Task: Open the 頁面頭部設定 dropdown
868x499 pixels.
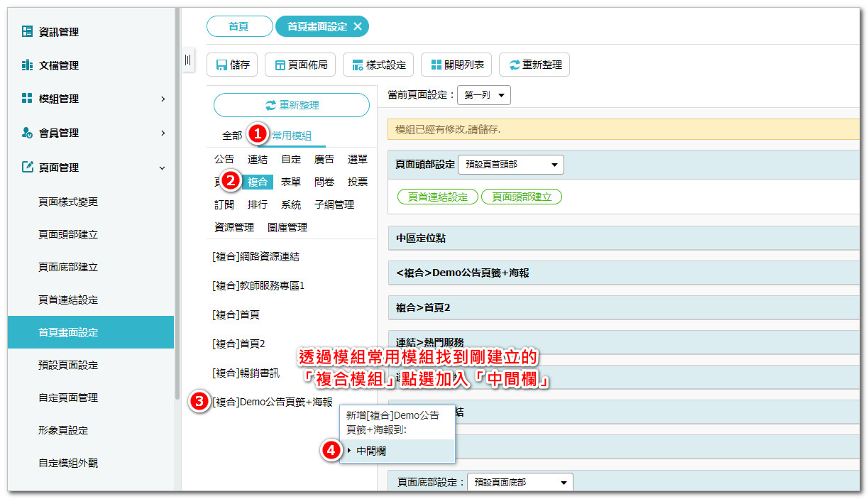Action: click(510, 165)
